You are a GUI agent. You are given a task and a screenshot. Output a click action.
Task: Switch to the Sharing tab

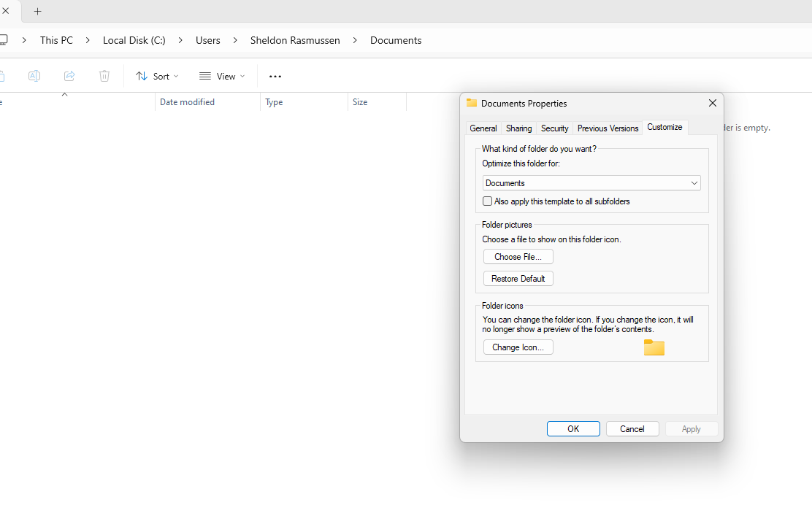pyautogui.click(x=518, y=128)
